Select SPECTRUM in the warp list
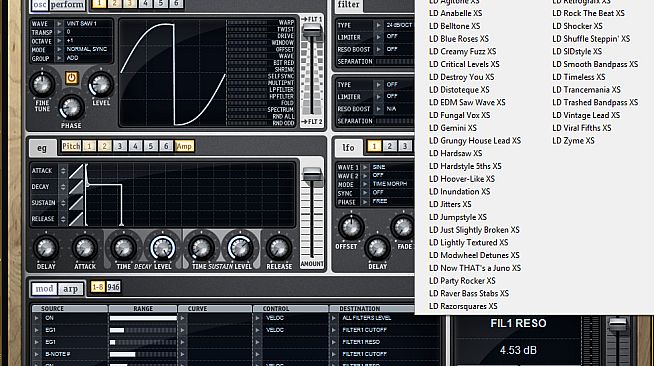The width and height of the screenshot is (654, 366). click(280, 110)
